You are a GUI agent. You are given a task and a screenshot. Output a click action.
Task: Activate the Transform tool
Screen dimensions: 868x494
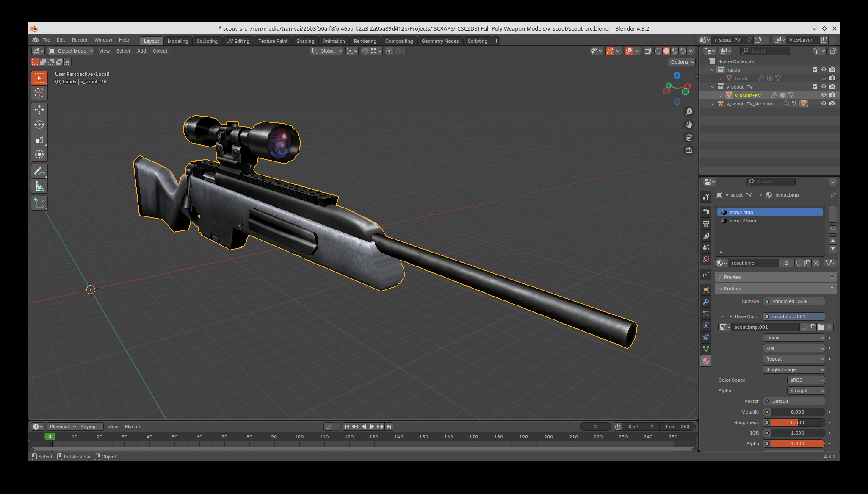[x=39, y=154]
